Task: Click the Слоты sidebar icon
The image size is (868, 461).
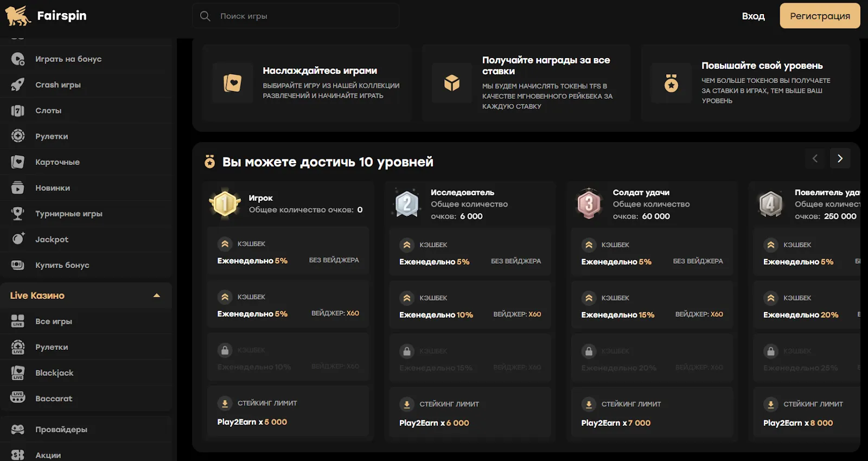Action: [18, 111]
